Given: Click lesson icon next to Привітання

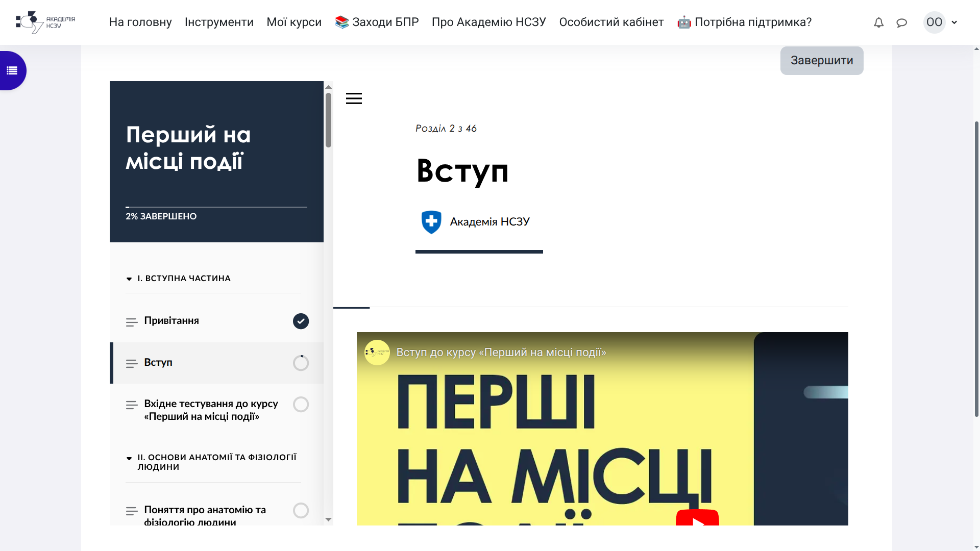Looking at the screenshot, I should (132, 322).
